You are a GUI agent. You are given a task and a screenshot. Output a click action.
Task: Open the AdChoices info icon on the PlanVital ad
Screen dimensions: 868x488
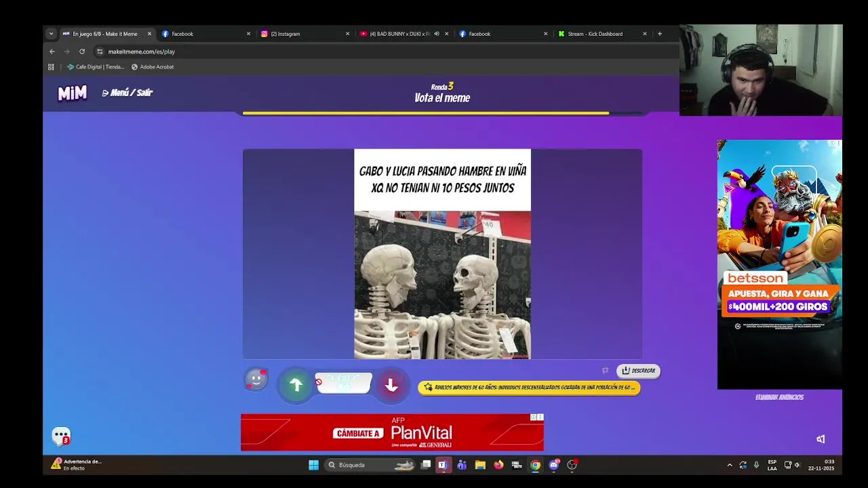point(534,417)
